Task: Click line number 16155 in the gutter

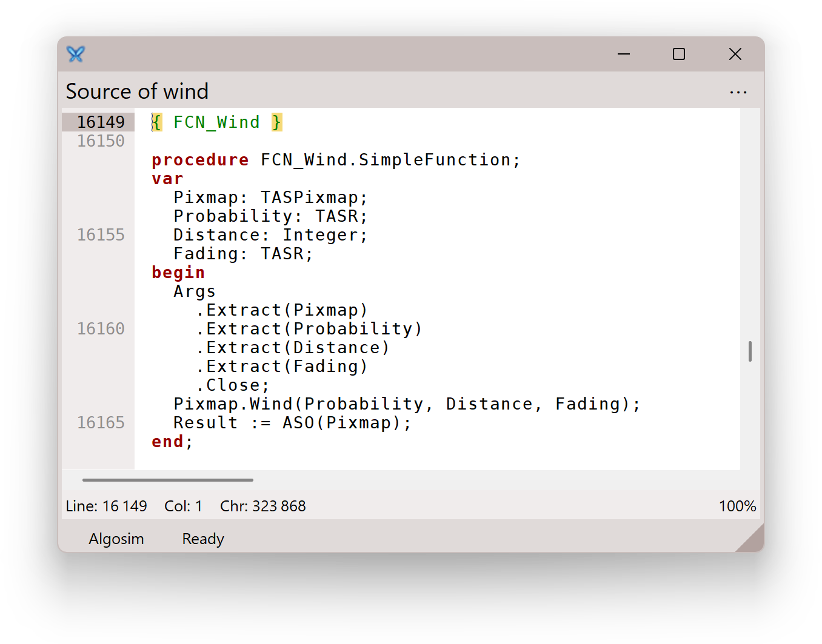Action: pyautogui.click(x=101, y=234)
